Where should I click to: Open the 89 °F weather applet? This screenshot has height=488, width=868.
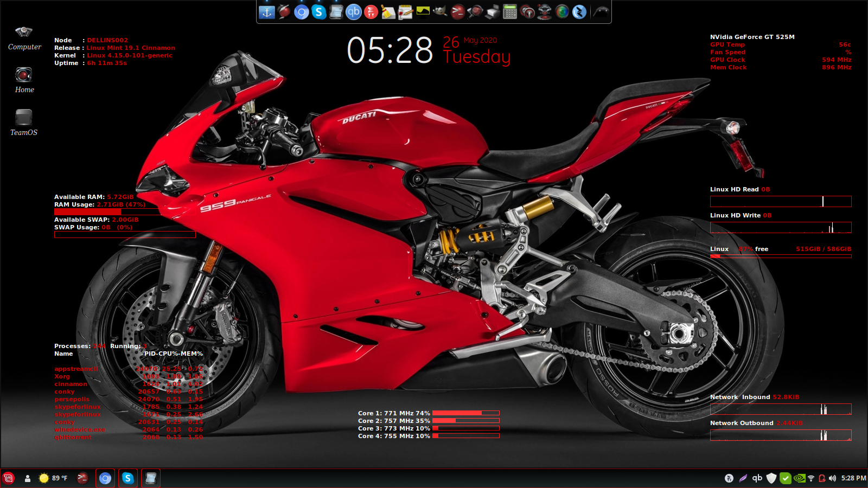pyautogui.click(x=53, y=478)
